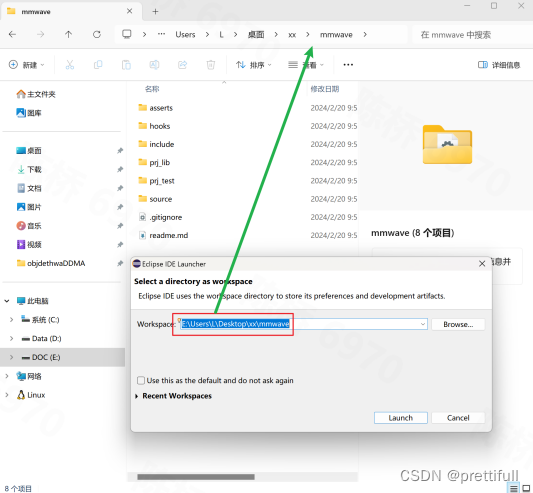Image resolution: width=533 pixels, height=493 pixels.
Task: Go back in File Explorer
Action: point(13,34)
